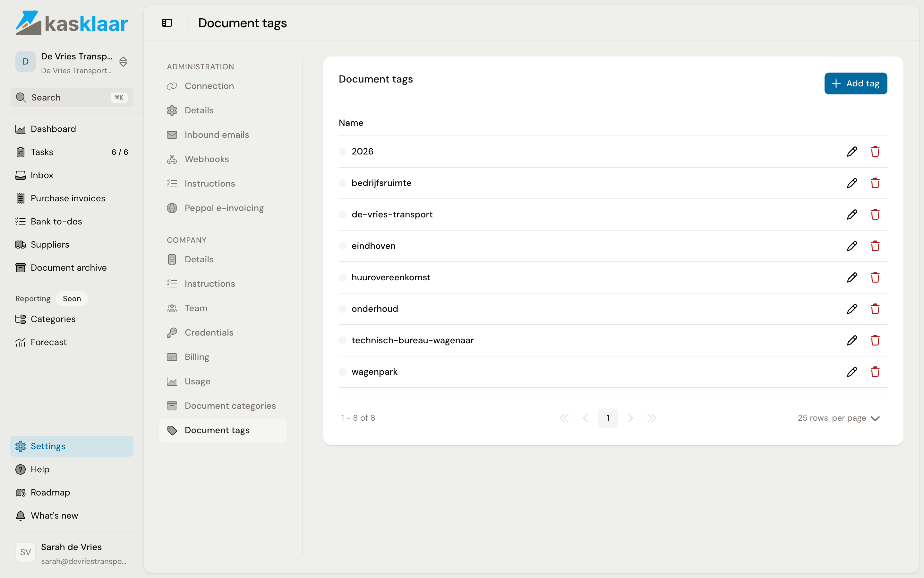
Task: Edit the wagenpark tag
Action: click(x=852, y=372)
